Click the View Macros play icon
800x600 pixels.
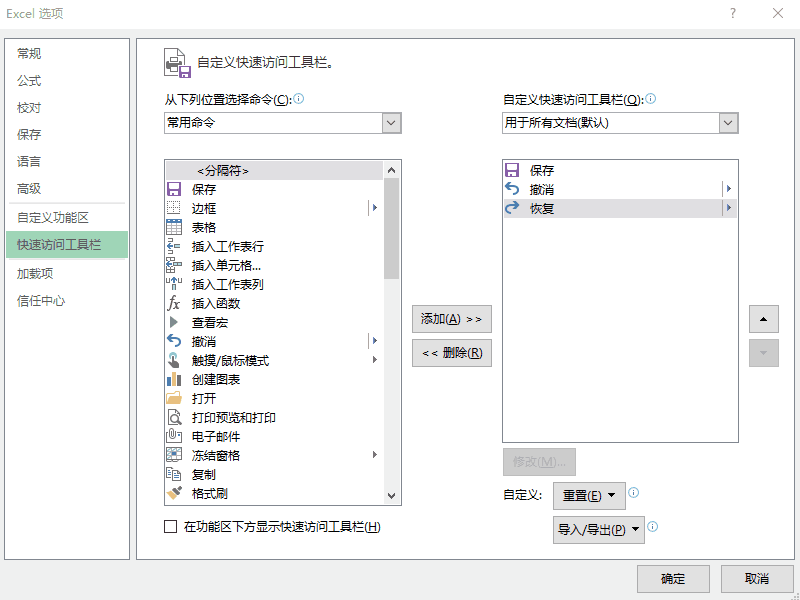(174, 322)
